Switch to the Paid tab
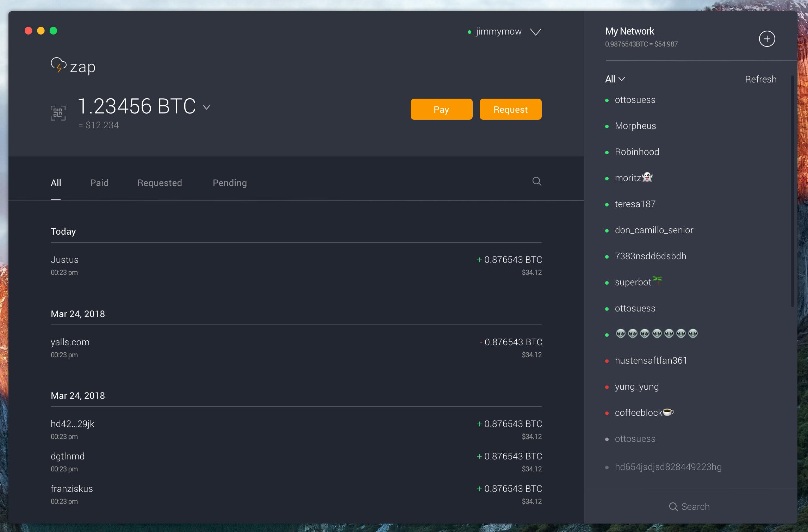808x532 pixels. 99,183
